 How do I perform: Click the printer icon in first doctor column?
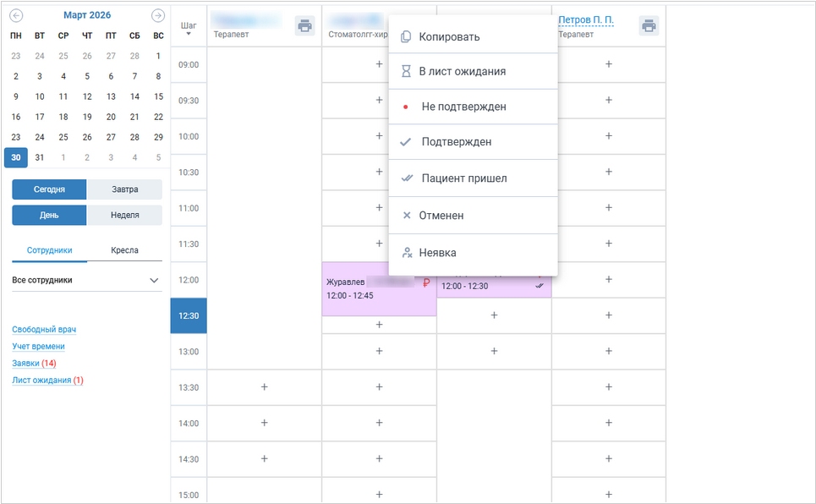(x=304, y=25)
